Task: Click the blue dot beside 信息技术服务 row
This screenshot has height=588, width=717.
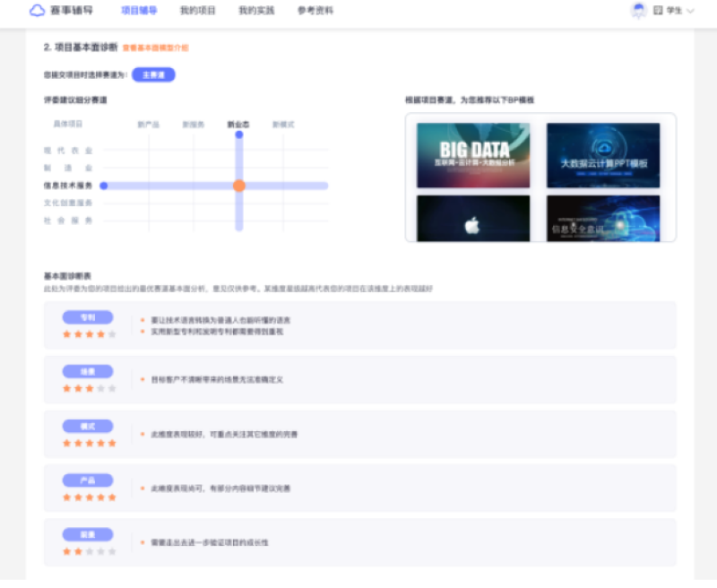Action: tap(104, 186)
